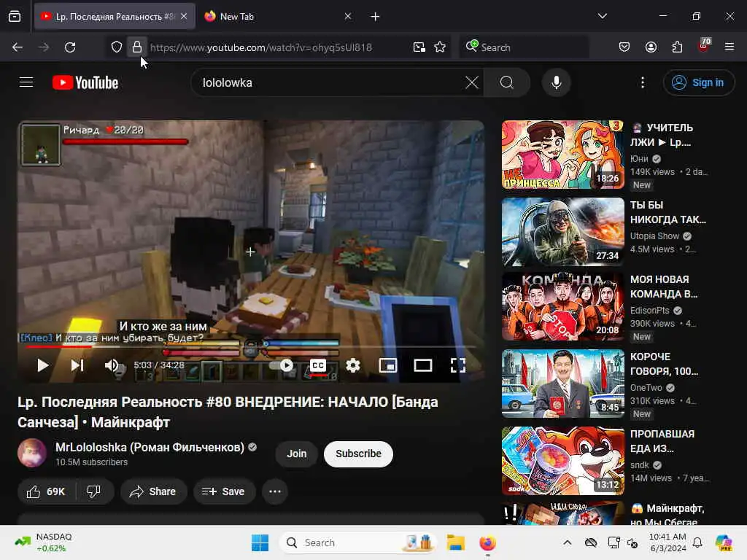The width and height of the screenshot is (747, 560).
Task: Bookmark this page with the star
Action: coord(440,47)
